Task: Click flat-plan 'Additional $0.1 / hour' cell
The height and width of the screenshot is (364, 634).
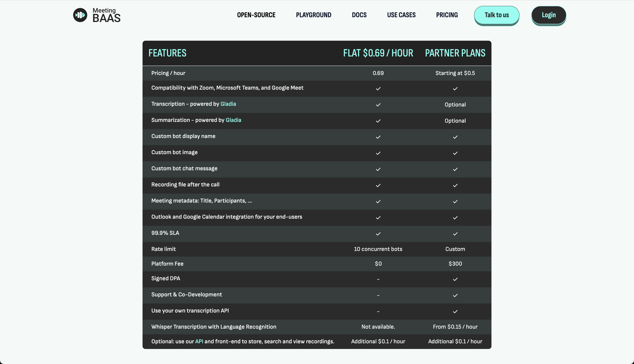Action: click(x=378, y=341)
